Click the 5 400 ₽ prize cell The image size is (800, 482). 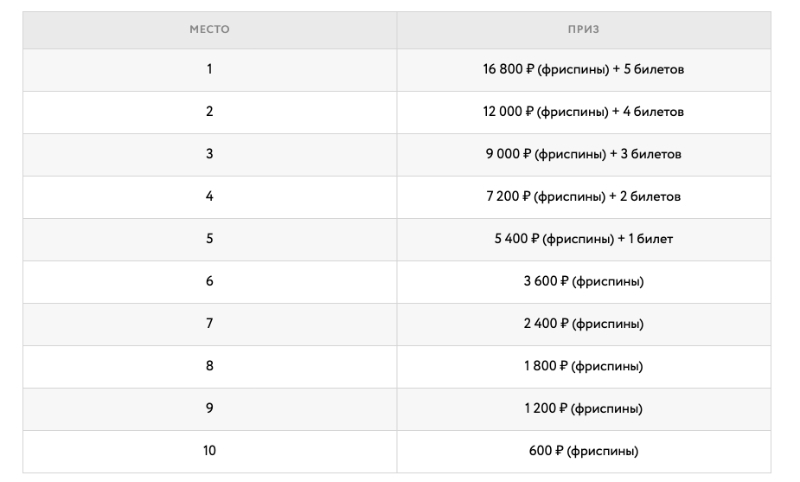point(583,239)
